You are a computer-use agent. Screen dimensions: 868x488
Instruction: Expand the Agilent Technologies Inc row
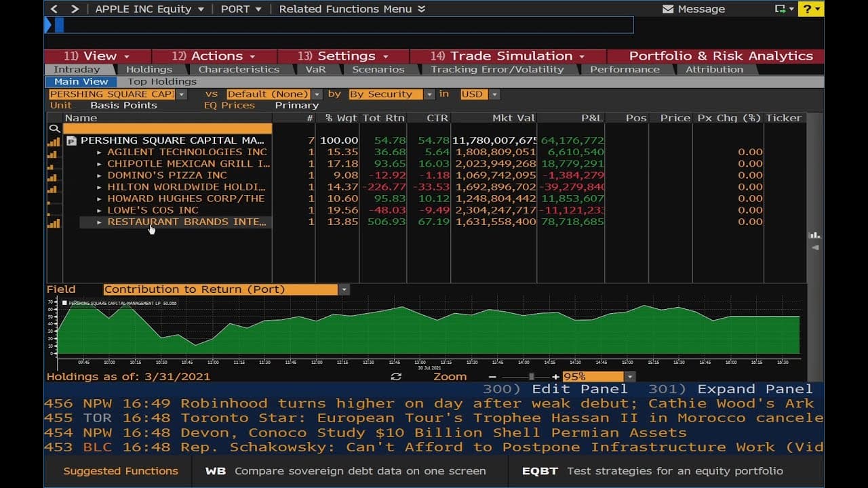(99, 152)
